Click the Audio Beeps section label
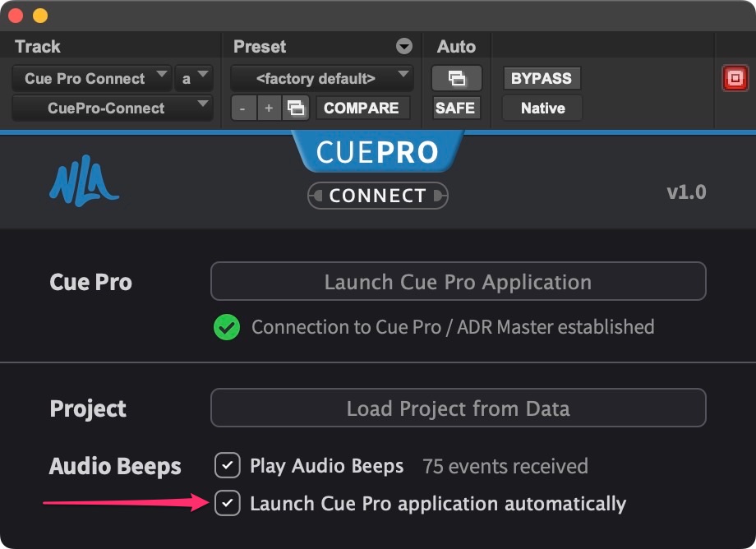The width and height of the screenshot is (756, 549). 115,466
